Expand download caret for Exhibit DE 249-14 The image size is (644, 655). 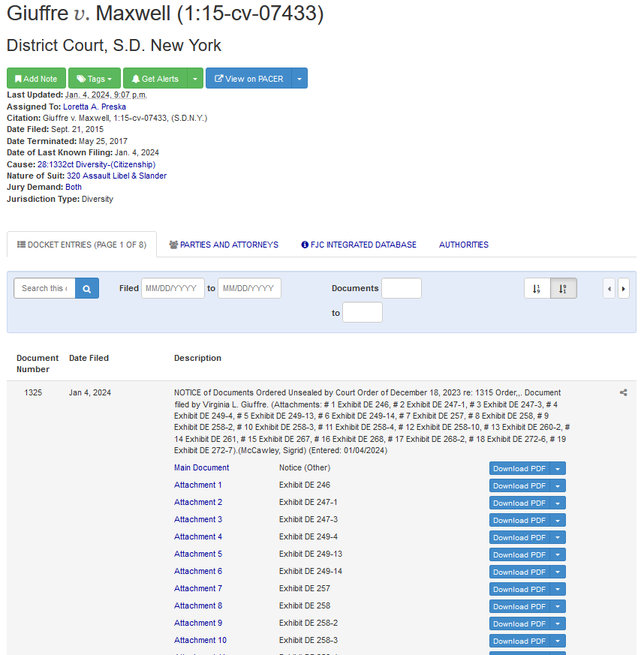click(558, 572)
